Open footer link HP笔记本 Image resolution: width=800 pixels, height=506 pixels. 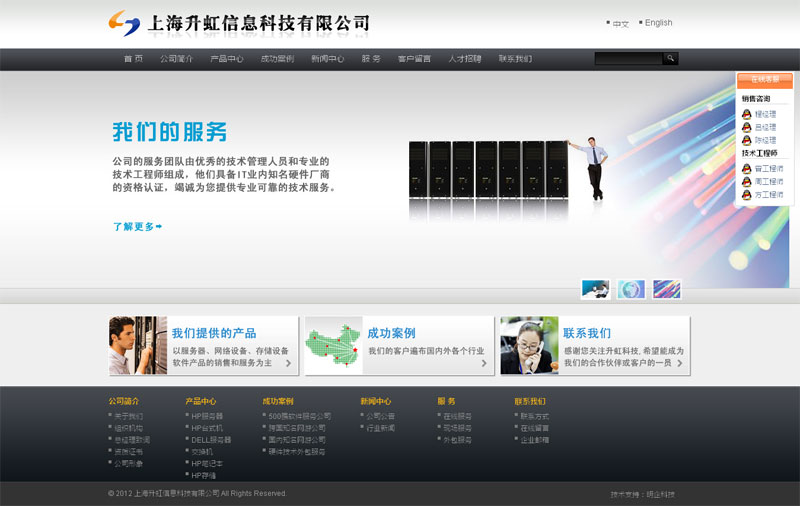pyautogui.click(x=207, y=464)
